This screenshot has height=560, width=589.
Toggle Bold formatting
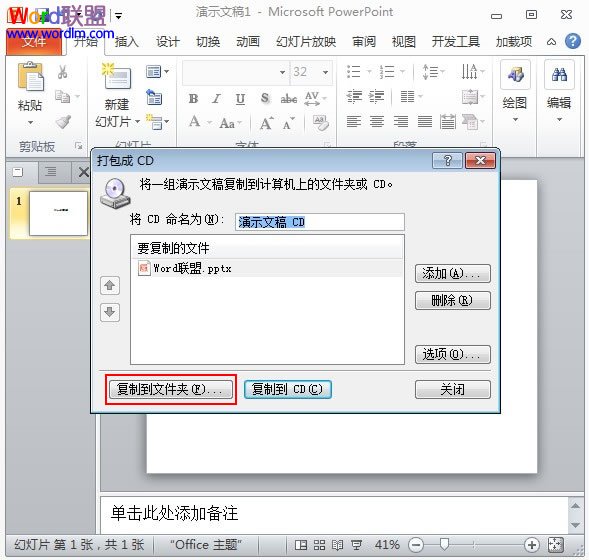pyautogui.click(x=193, y=98)
